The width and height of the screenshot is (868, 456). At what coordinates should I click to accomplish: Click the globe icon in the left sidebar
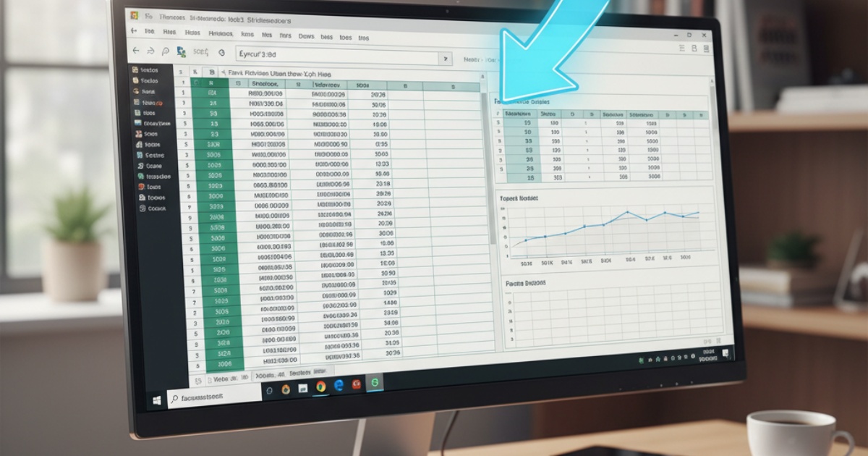coord(136,90)
